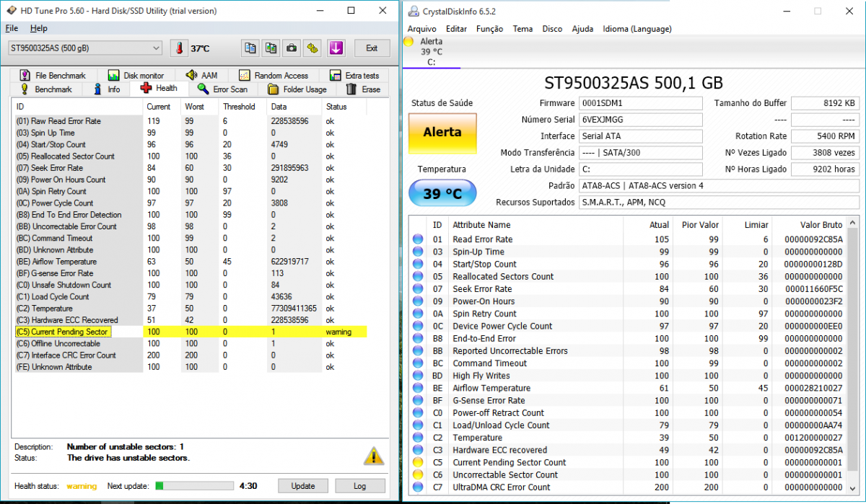Viewport: 866px width, 504px height.
Task: Click the Firmware field showing 0001SDM1
Action: tap(641, 103)
